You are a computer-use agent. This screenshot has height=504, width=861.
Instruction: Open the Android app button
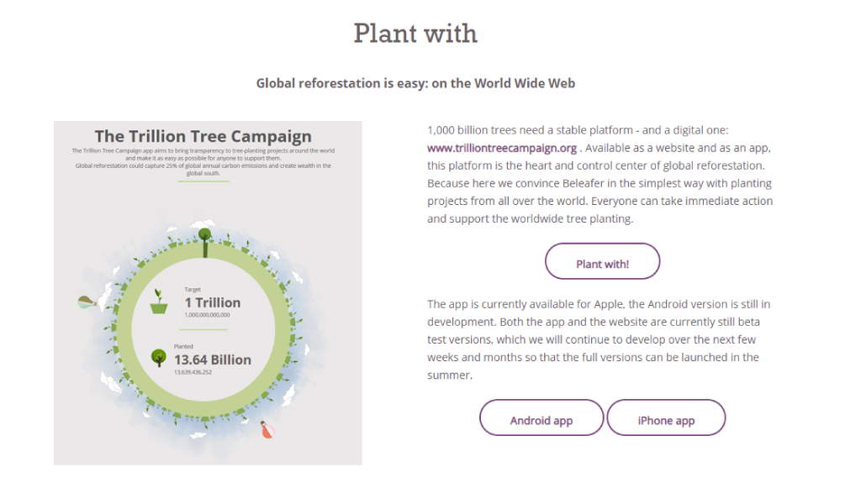[x=541, y=417]
